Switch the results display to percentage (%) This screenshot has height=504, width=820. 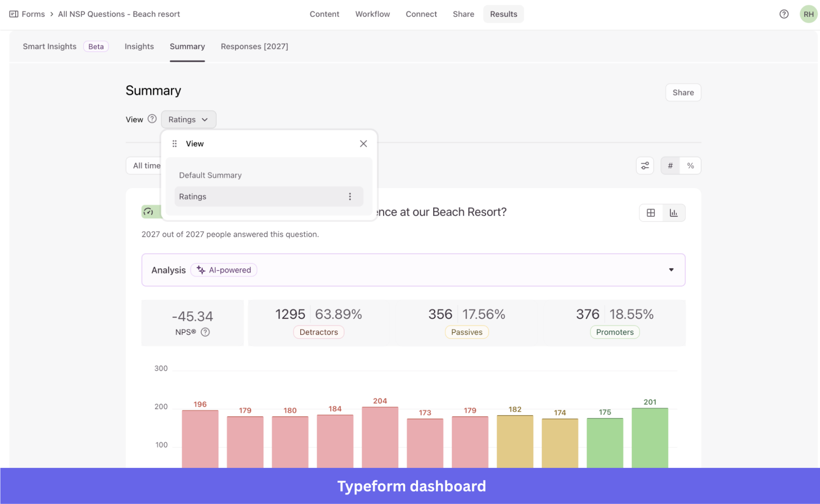click(x=691, y=165)
